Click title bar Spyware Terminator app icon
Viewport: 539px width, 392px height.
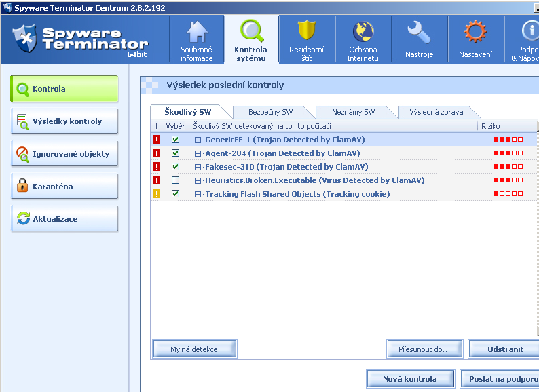[7, 7]
